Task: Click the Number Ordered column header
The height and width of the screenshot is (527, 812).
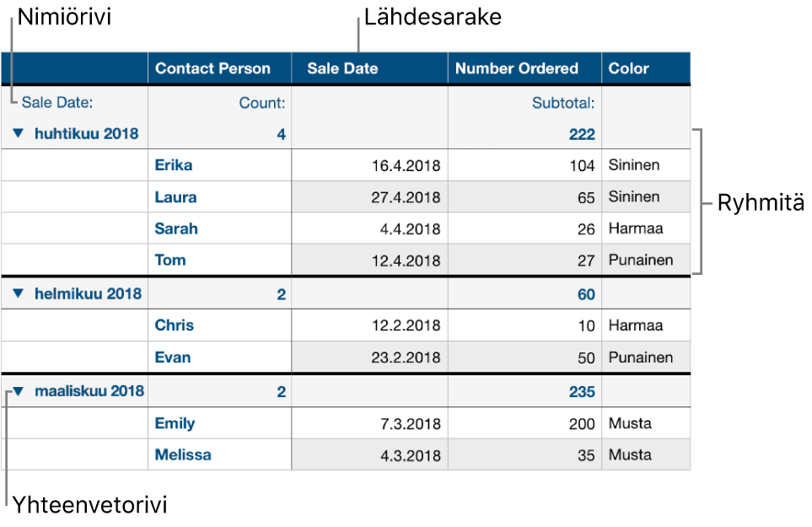Action: click(x=524, y=68)
